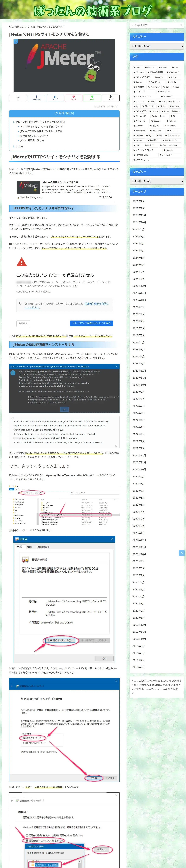This screenshot has width=186, height=868.
Task: Click the JMeter logo featured image
Action: pyautogui.click(x=64, y=66)
